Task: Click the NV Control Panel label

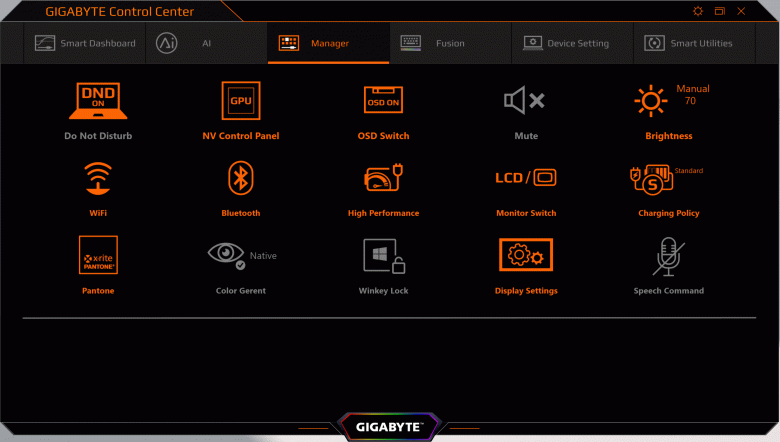Action: [x=241, y=136]
